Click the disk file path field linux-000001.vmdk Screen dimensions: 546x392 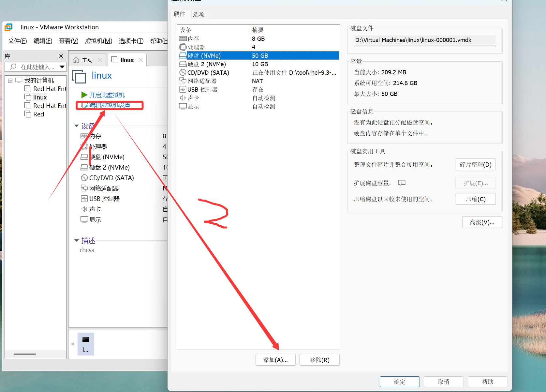pyautogui.click(x=425, y=40)
